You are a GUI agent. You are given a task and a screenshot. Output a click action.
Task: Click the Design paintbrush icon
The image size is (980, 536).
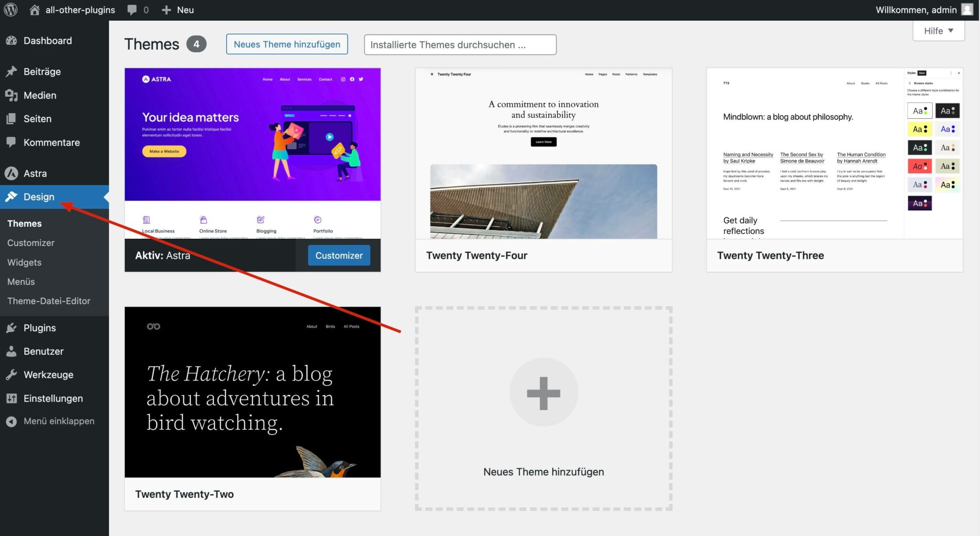click(11, 197)
